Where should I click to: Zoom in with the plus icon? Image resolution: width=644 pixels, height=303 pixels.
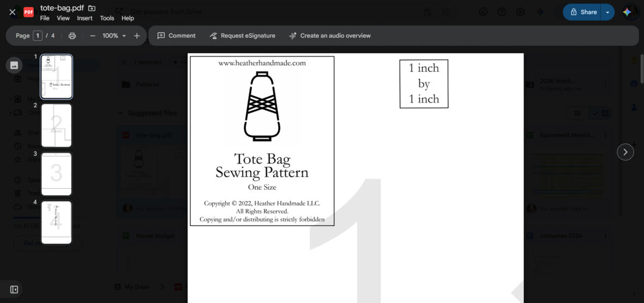pyautogui.click(x=137, y=36)
